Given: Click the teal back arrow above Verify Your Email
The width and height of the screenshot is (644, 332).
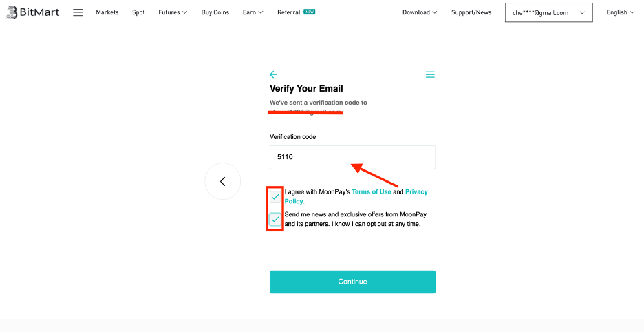Looking at the screenshot, I should [273, 74].
